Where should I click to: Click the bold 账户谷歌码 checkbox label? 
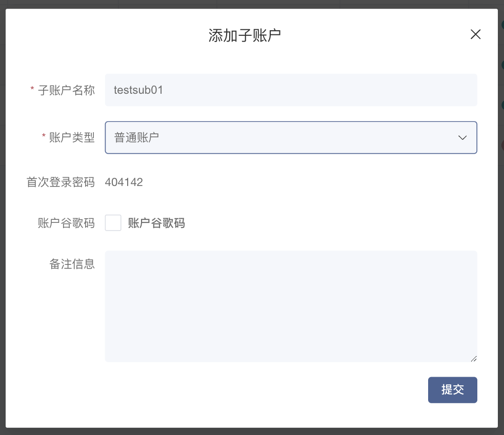click(x=156, y=223)
